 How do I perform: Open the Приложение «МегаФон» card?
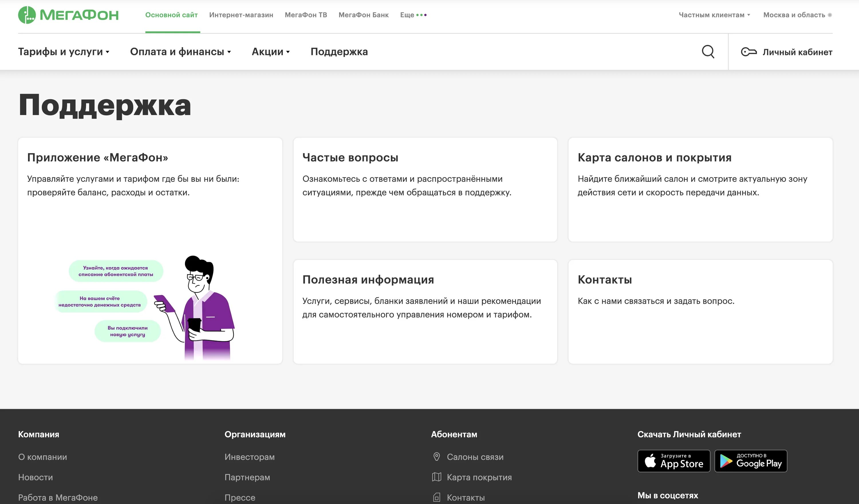pyautogui.click(x=150, y=250)
